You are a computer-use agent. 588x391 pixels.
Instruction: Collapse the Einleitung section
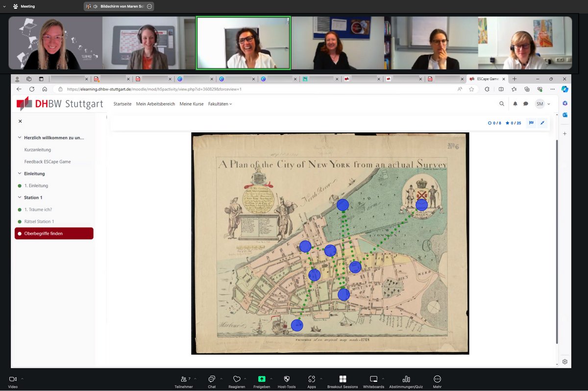[x=20, y=173]
